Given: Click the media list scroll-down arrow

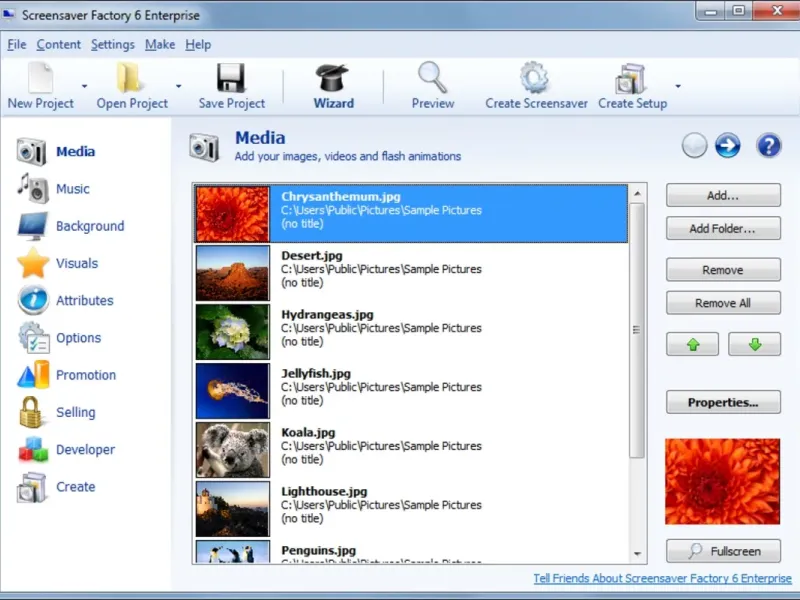Looking at the screenshot, I should coord(637,554).
